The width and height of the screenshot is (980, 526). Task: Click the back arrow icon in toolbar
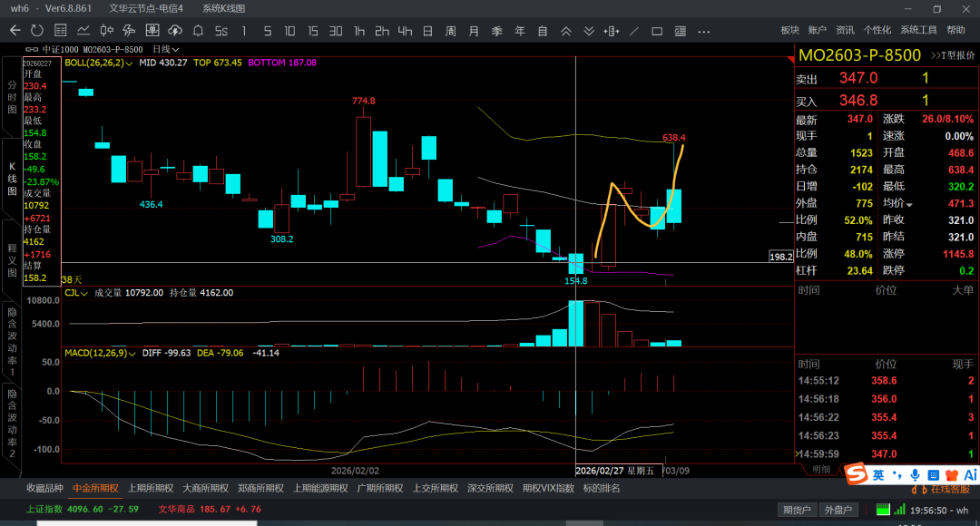tap(15, 30)
